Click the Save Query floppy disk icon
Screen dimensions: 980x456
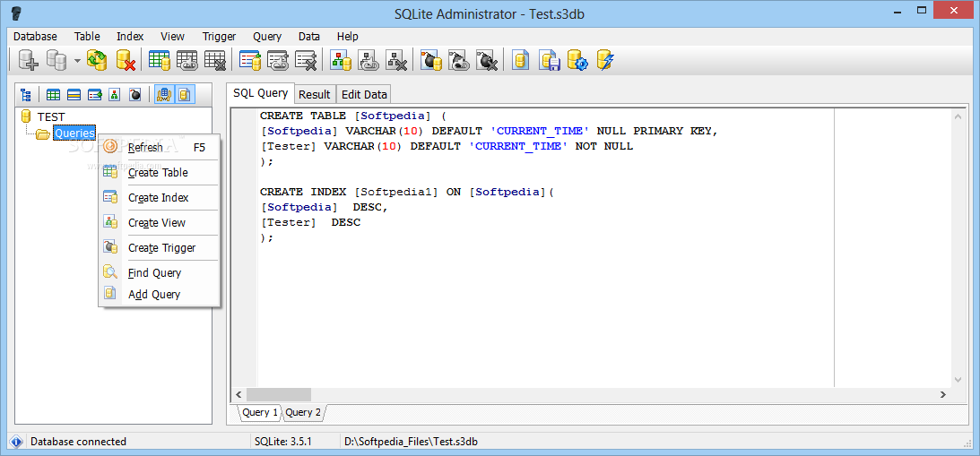coord(550,60)
